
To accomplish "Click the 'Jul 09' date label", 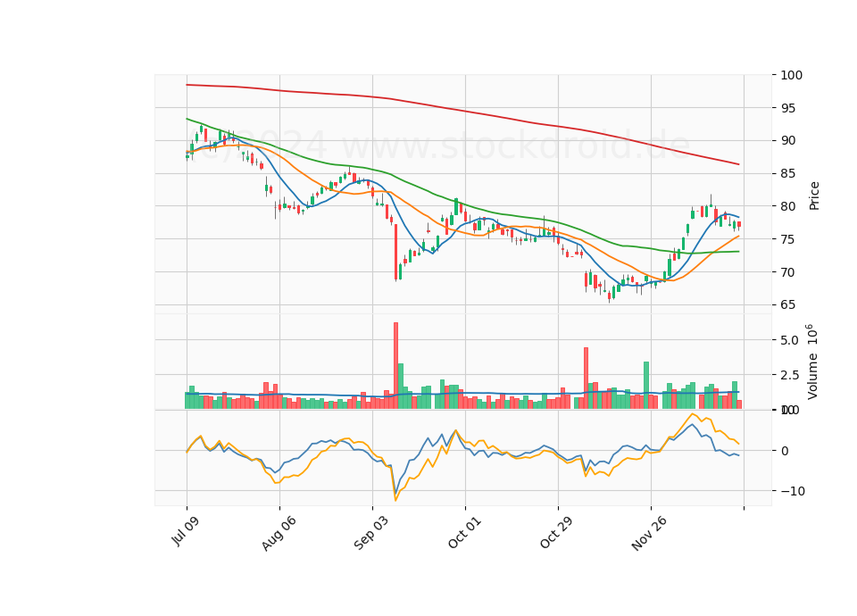I will click(x=186, y=530).
